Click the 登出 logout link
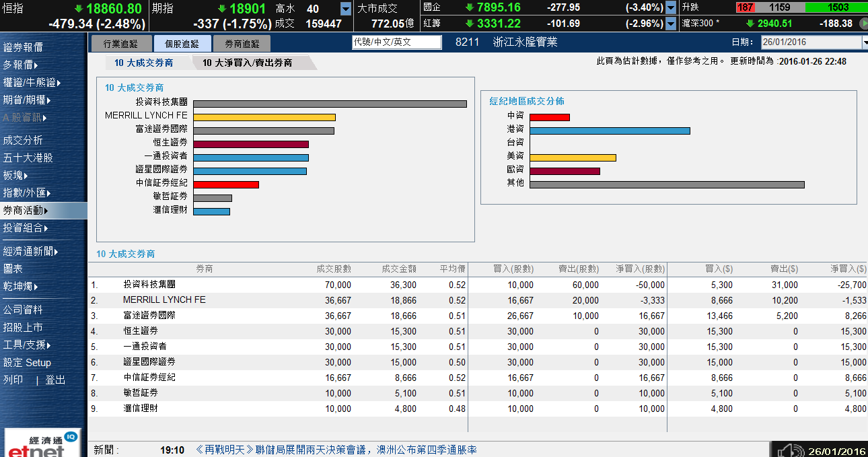Image resolution: width=868 pixels, height=457 pixels. coord(55,380)
